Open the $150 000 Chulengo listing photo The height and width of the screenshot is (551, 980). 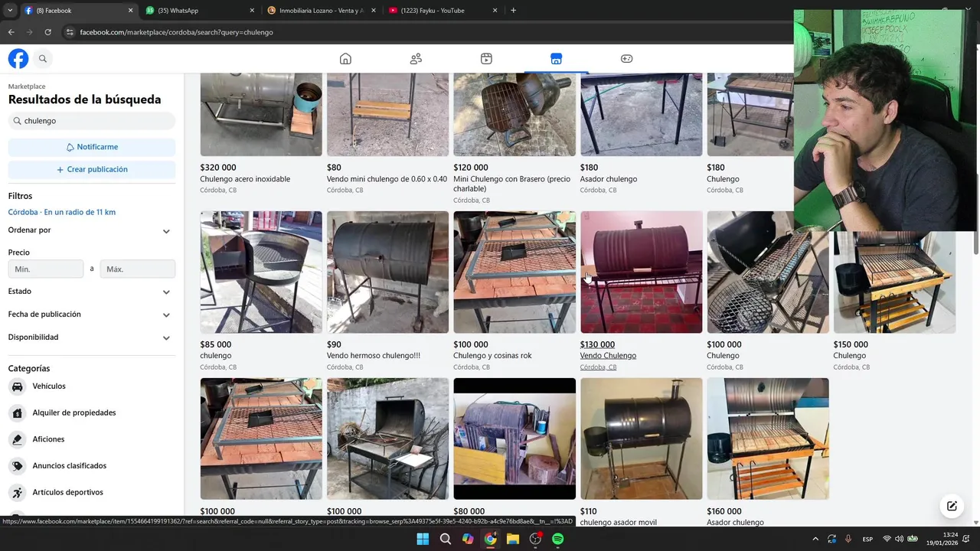[x=894, y=282]
